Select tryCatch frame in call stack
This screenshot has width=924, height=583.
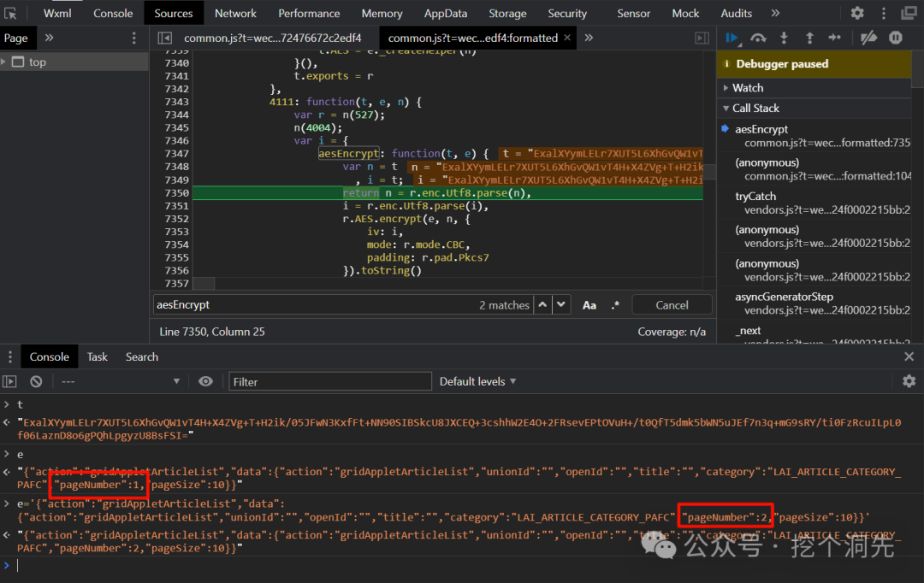(755, 196)
